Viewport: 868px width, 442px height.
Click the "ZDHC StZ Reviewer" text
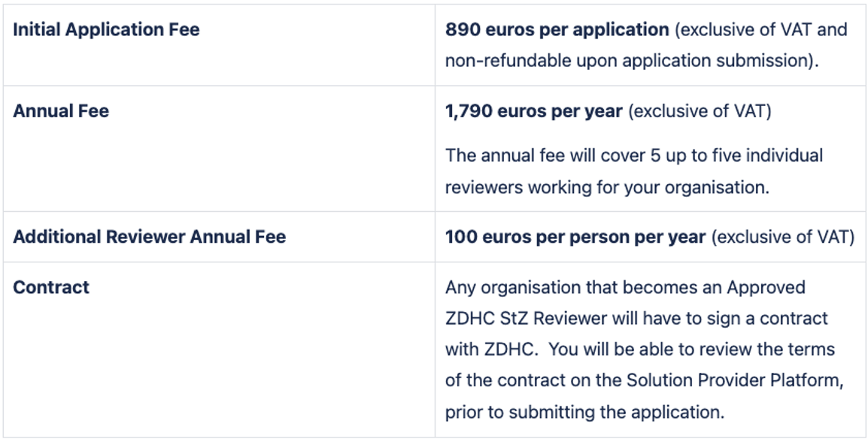(x=526, y=319)
